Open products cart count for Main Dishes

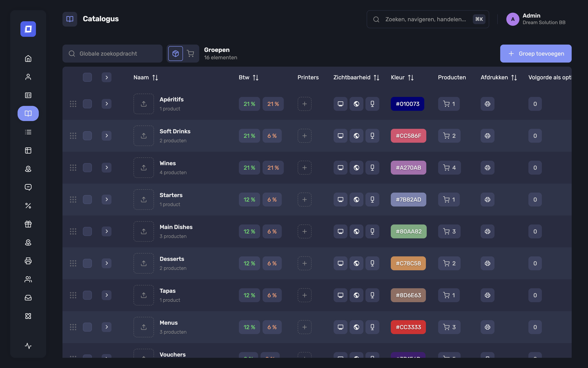click(449, 231)
